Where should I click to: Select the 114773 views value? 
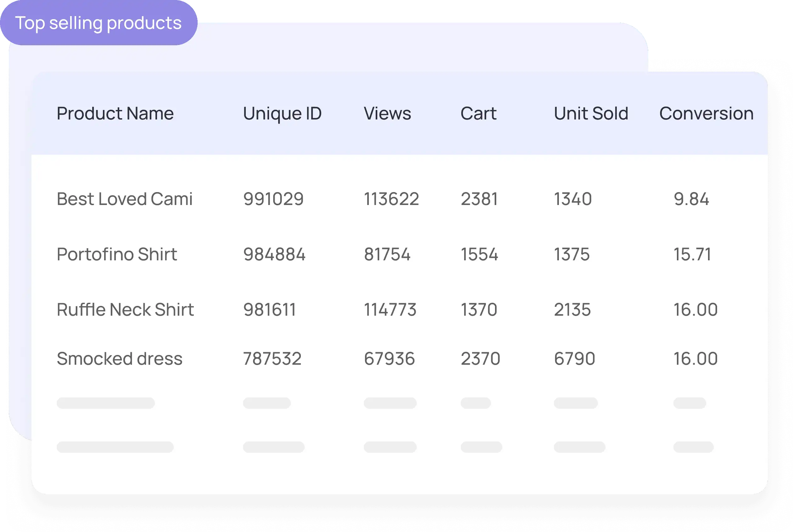(x=390, y=309)
